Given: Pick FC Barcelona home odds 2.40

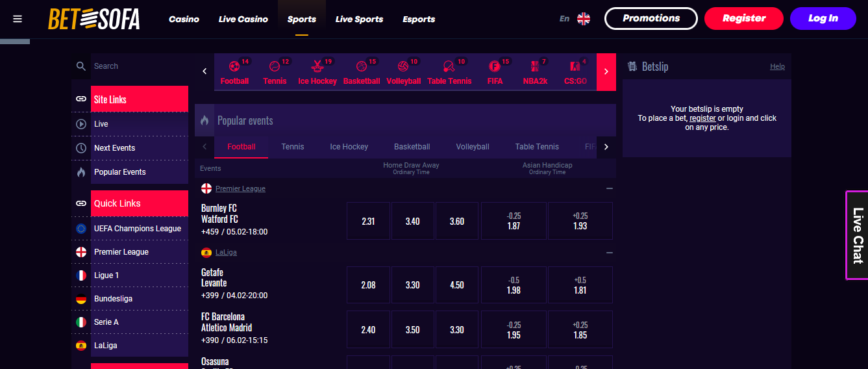Looking at the screenshot, I should click(368, 329).
